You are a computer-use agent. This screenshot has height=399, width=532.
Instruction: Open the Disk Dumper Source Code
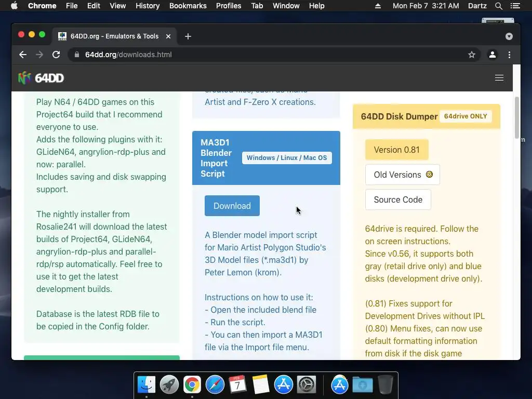(x=398, y=199)
